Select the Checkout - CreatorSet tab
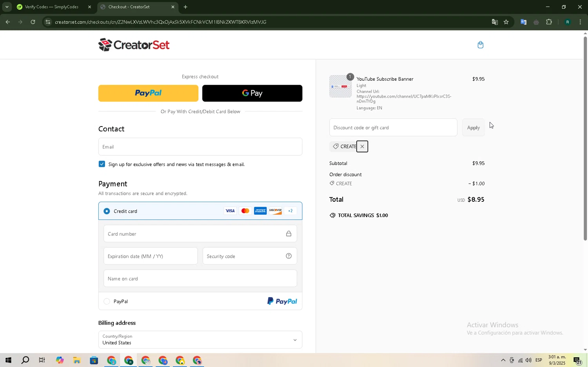Viewport: 588px width, 367px height. pos(134,7)
